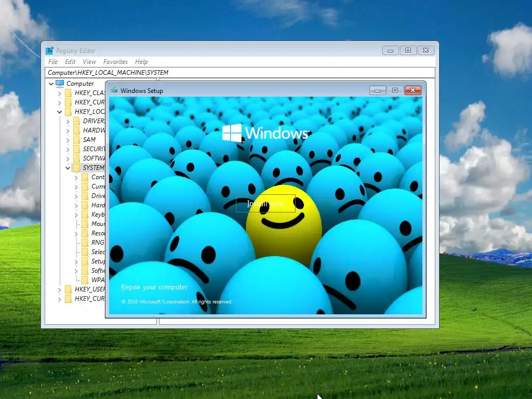Expand the HKEY_USERS key arrow
Viewport: 532px width, 399px height.
click(x=59, y=289)
